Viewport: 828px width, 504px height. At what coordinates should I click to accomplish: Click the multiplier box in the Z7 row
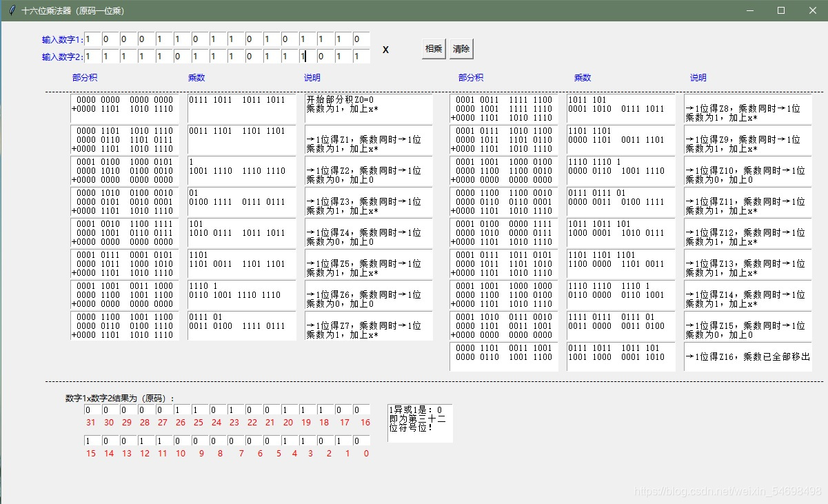pyautogui.click(x=241, y=325)
